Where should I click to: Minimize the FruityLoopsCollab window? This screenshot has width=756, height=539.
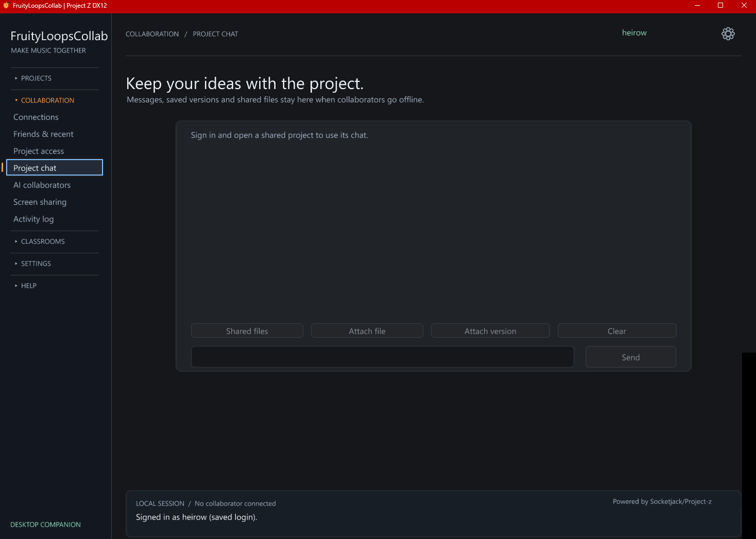pos(697,6)
